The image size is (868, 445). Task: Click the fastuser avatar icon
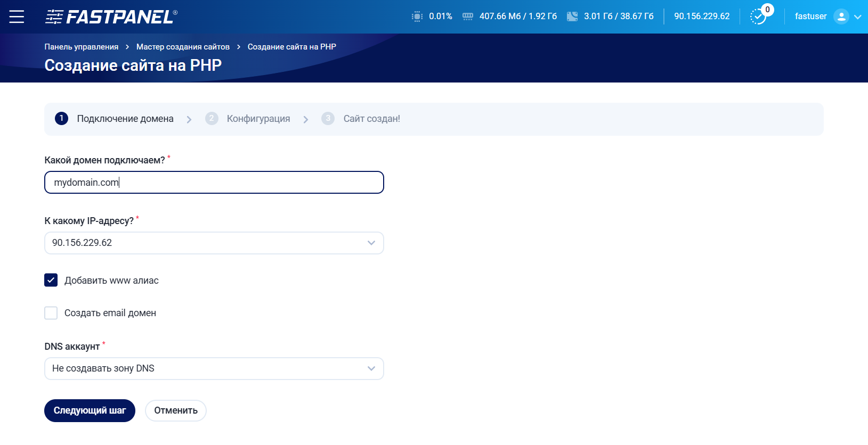[x=841, y=17]
